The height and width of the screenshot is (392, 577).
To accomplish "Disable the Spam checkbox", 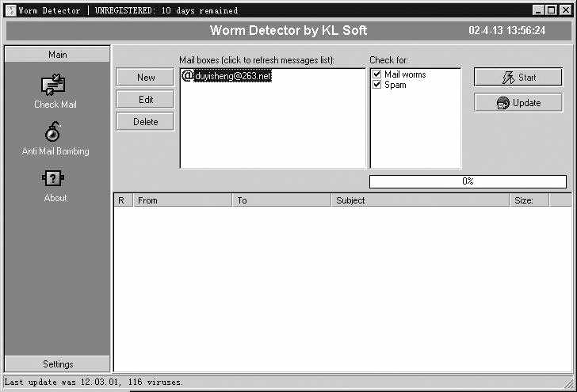I will pyautogui.click(x=377, y=85).
